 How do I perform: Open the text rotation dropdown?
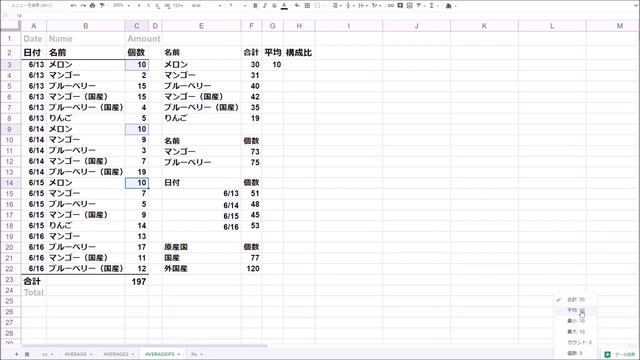[376, 6]
